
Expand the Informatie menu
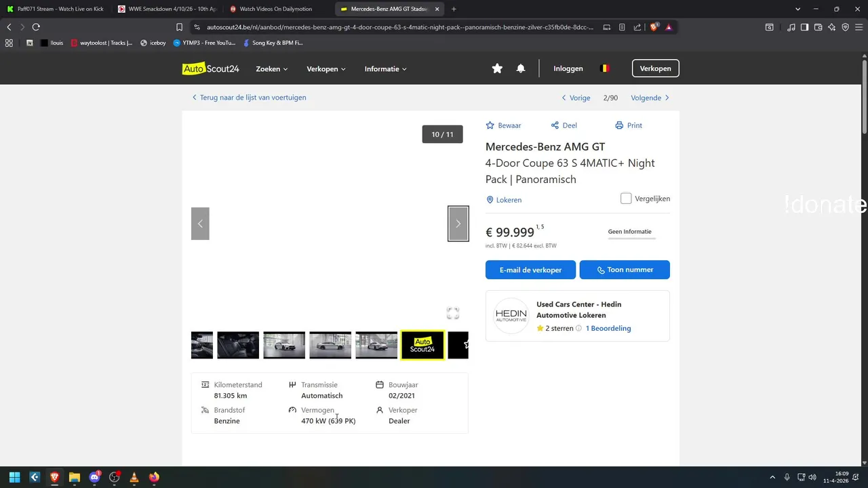click(386, 68)
